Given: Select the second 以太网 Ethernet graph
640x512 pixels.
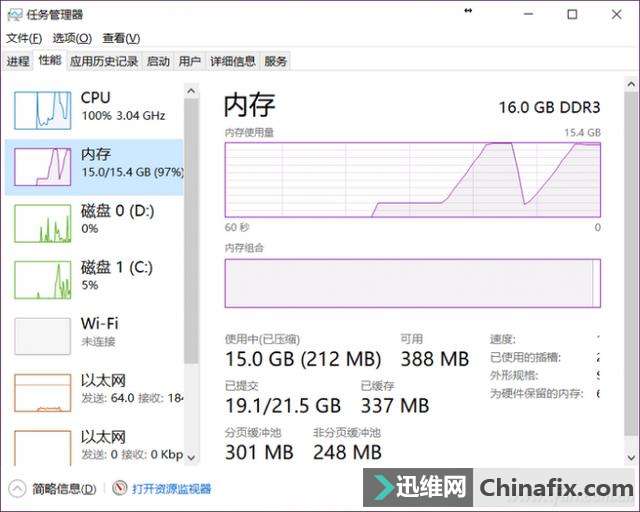Looking at the screenshot, I should click(x=42, y=448).
